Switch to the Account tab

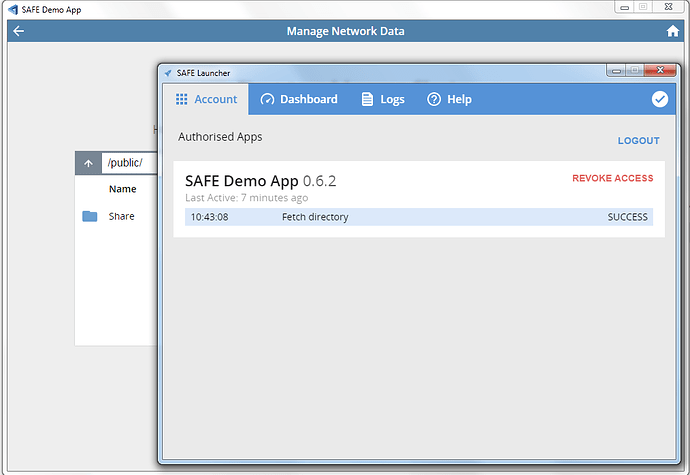coord(206,99)
